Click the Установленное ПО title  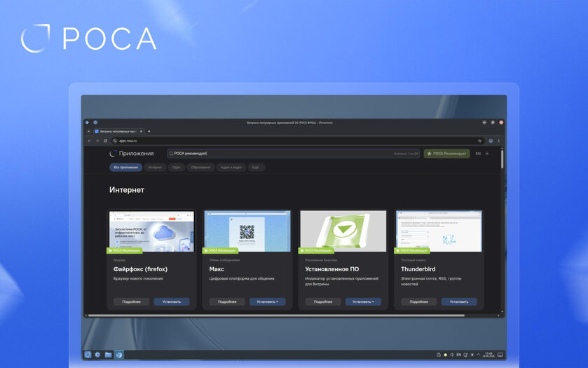pos(332,269)
